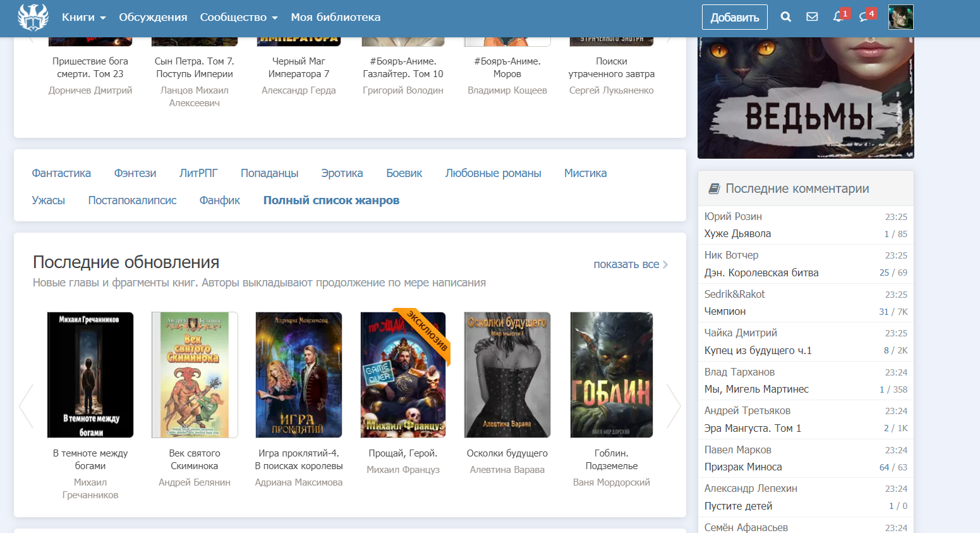The image size is (980, 533).
Task: Expand the Книги dropdown menu
Action: click(84, 17)
